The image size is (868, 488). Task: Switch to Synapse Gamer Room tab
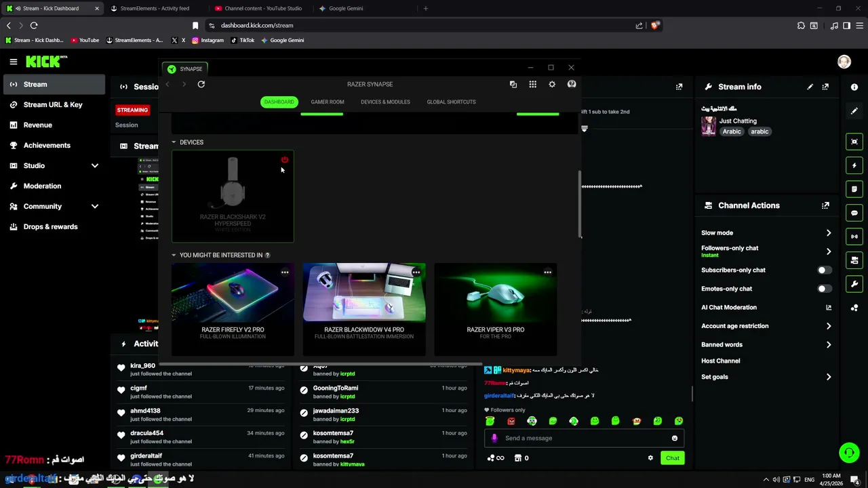328,102
